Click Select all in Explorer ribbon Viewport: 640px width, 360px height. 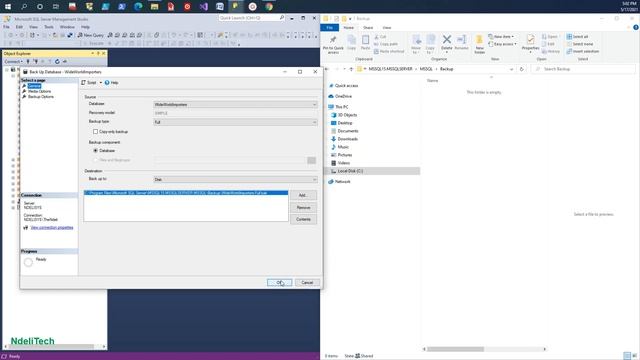pos(577,36)
